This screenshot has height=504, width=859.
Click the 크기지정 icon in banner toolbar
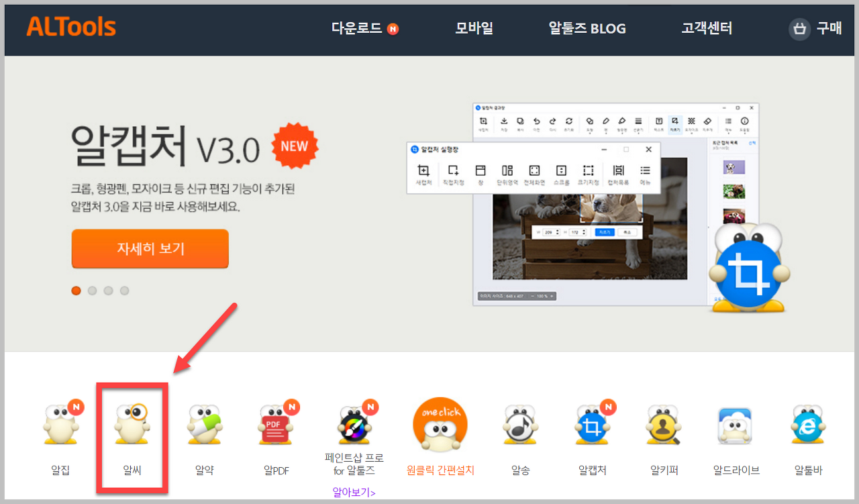588,174
